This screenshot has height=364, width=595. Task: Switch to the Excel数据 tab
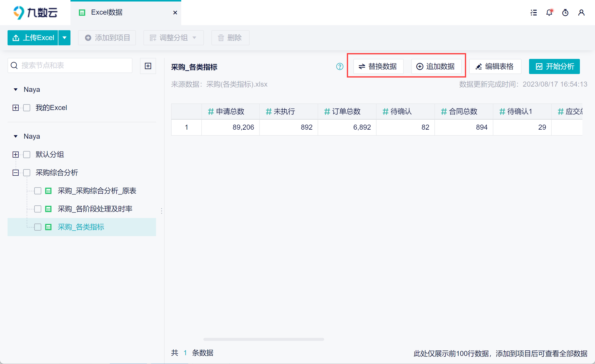pos(107,13)
